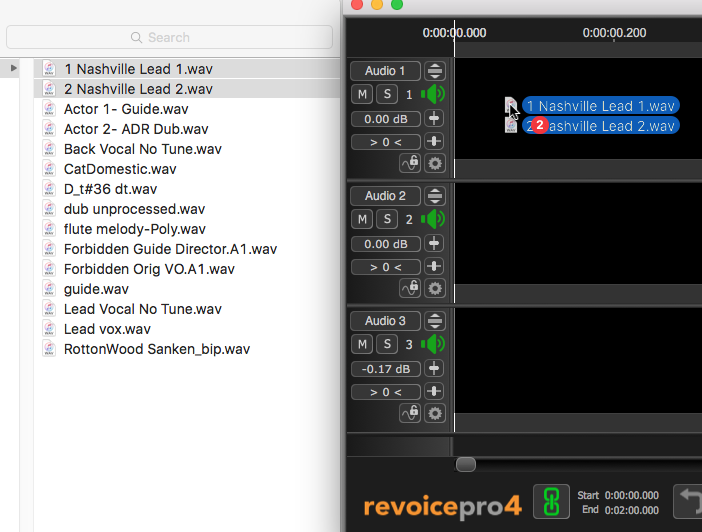This screenshot has height=532, width=702.
Task: Click in the Finder Search field
Action: click(x=169, y=37)
